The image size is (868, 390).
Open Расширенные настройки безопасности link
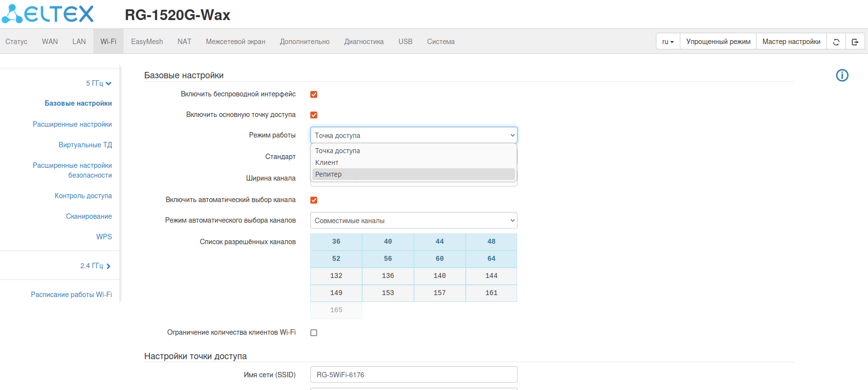click(x=72, y=170)
